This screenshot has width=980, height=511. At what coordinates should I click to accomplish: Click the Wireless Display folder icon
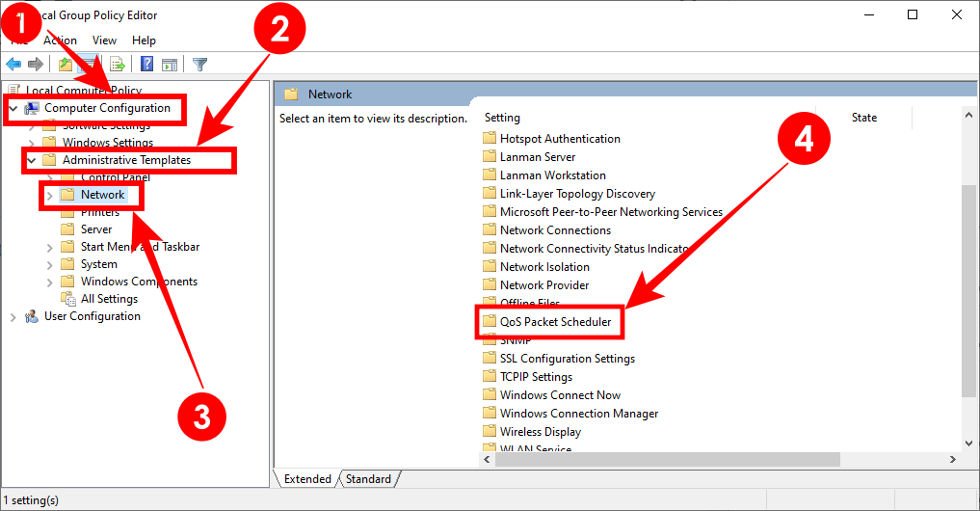pos(490,431)
